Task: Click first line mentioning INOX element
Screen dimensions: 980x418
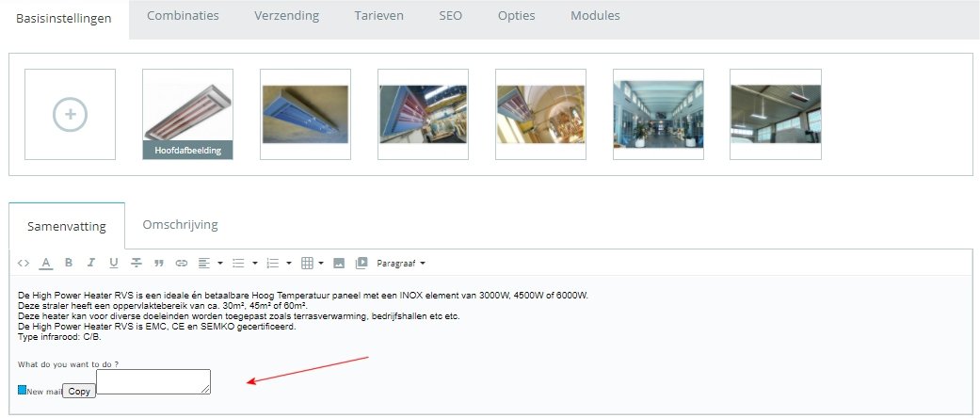Action: [x=303, y=295]
